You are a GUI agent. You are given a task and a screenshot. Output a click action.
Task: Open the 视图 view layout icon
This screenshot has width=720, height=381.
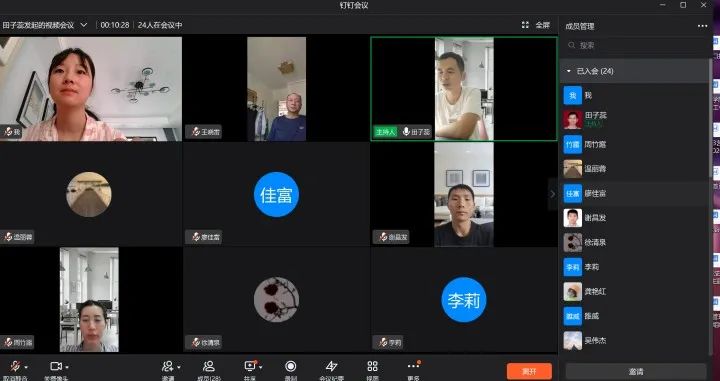coord(372,366)
